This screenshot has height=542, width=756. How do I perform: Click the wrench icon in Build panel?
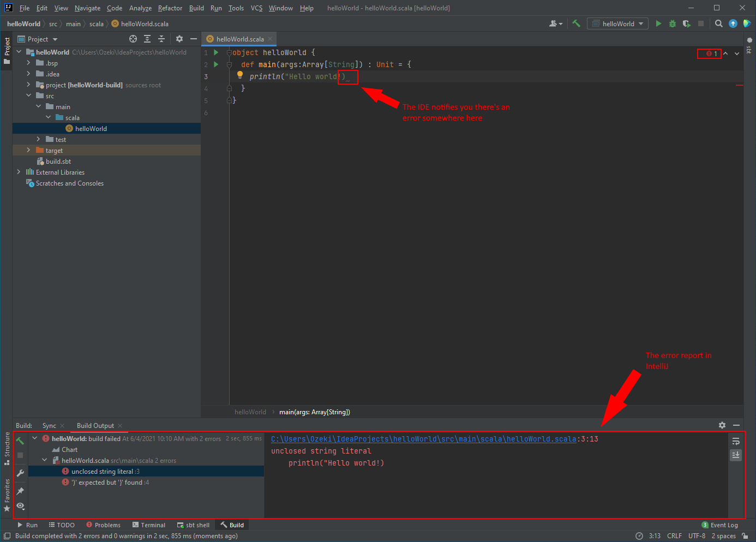click(20, 473)
